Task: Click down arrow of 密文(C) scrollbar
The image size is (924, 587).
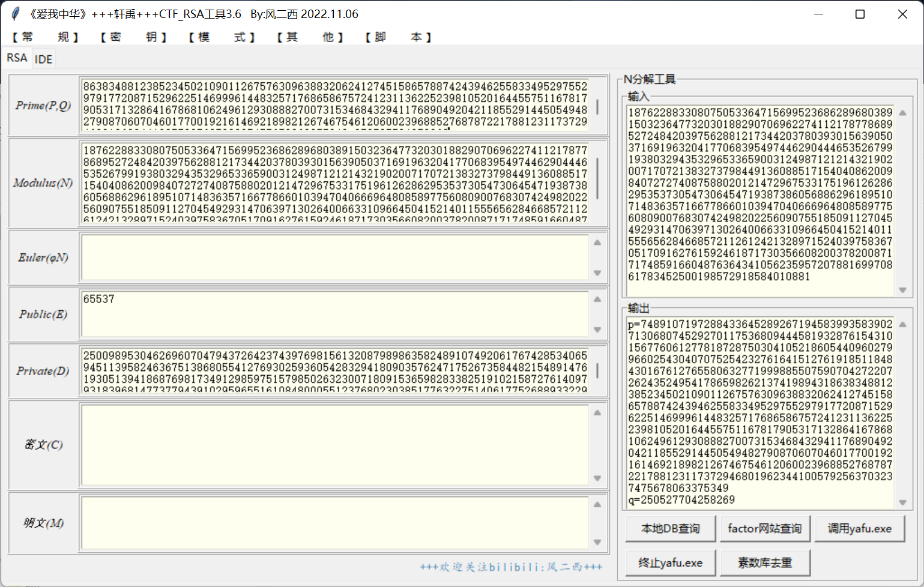Action: click(597, 478)
